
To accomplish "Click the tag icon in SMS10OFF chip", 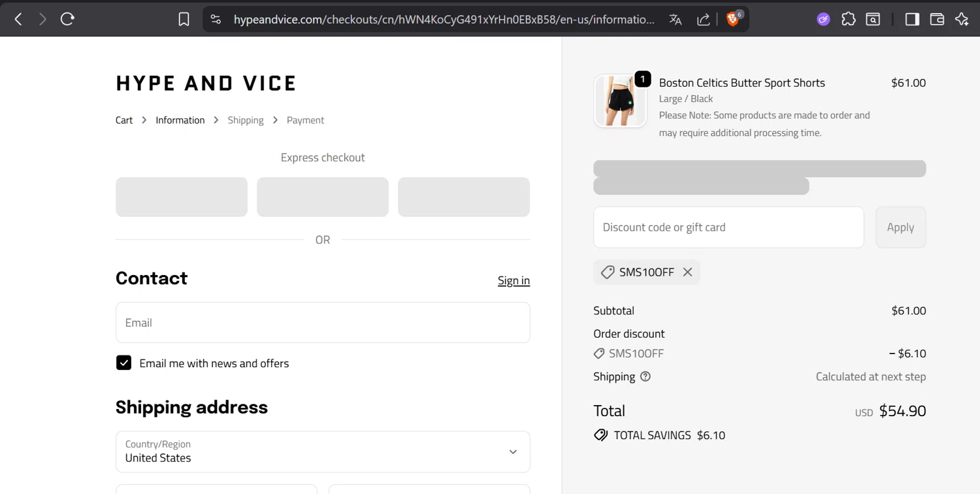I will click(x=608, y=272).
